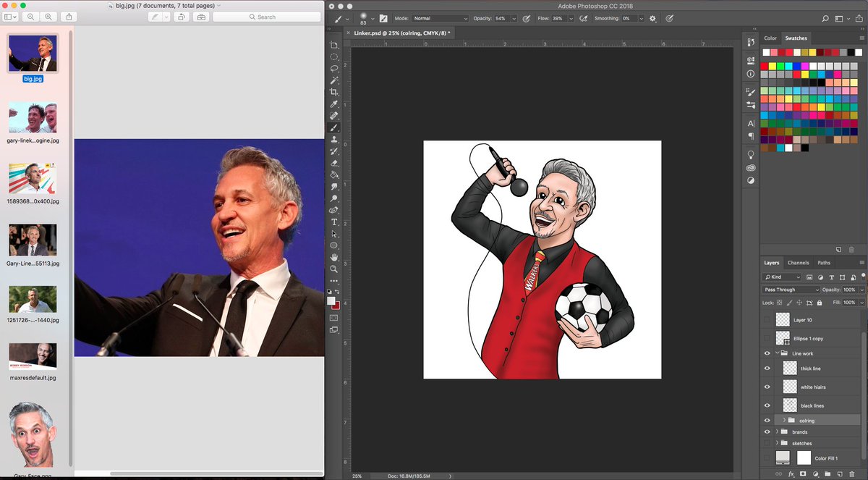Expand the sketches group
The width and height of the screenshot is (868, 480).
pos(778,443)
